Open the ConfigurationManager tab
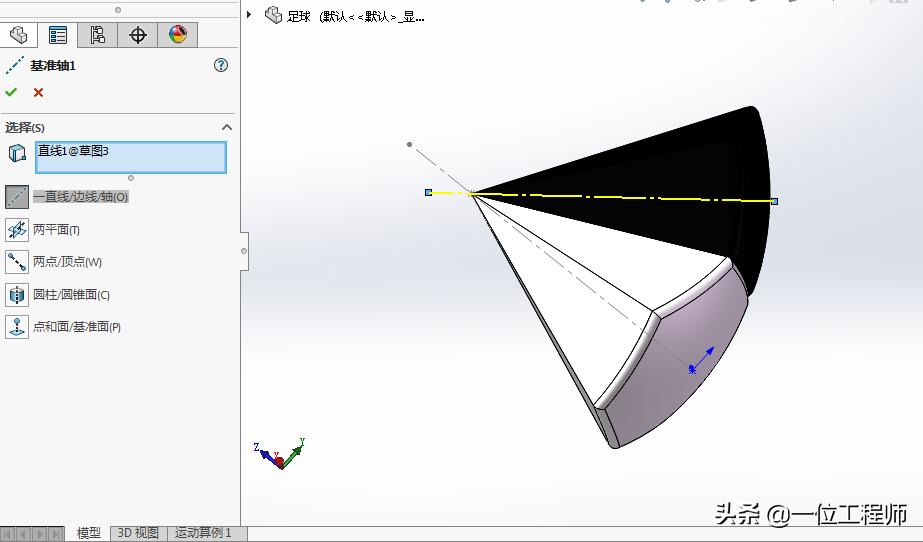 tap(98, 35)
